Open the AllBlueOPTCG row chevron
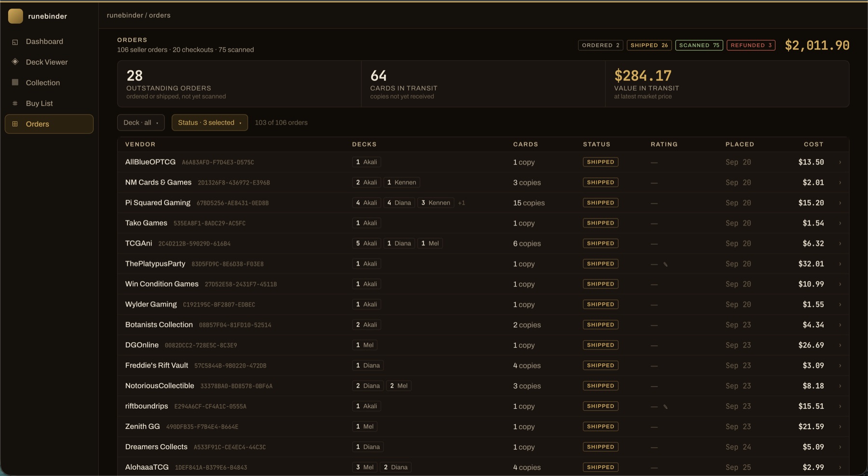Screen dimensions: 868x476 click(840, 162)
